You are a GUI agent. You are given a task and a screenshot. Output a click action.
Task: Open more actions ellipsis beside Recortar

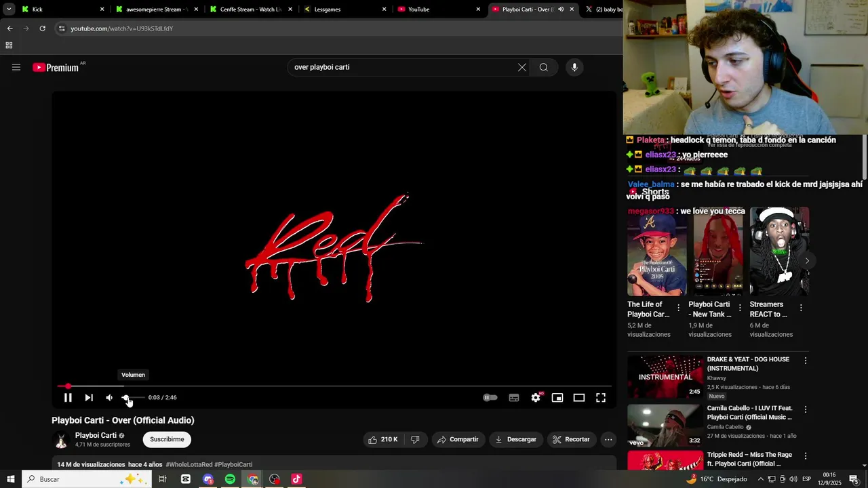[x=608, y=439]
